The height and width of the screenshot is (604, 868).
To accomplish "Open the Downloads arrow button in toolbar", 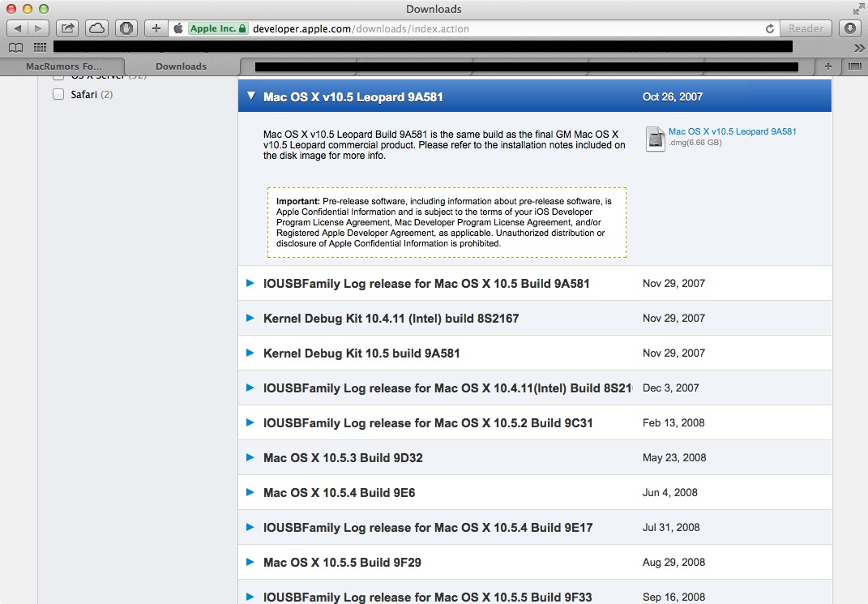I will [849, 28].
